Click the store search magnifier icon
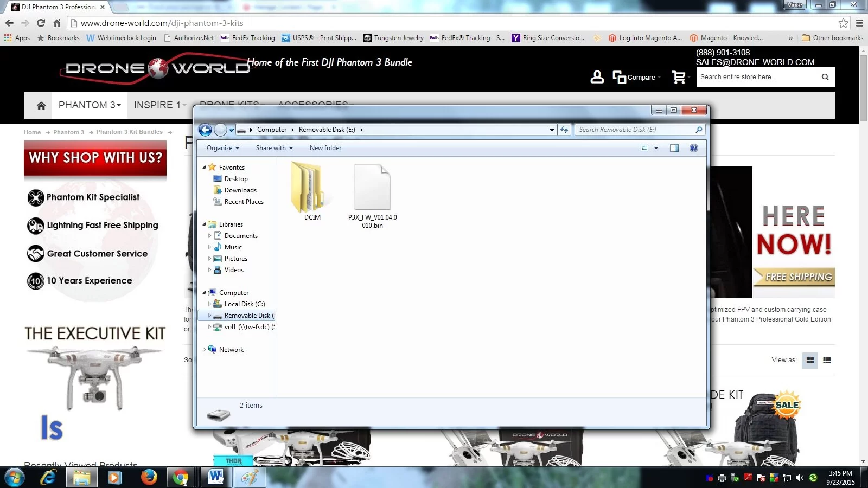Screen dimensions: 868x488 coord(825,77)
